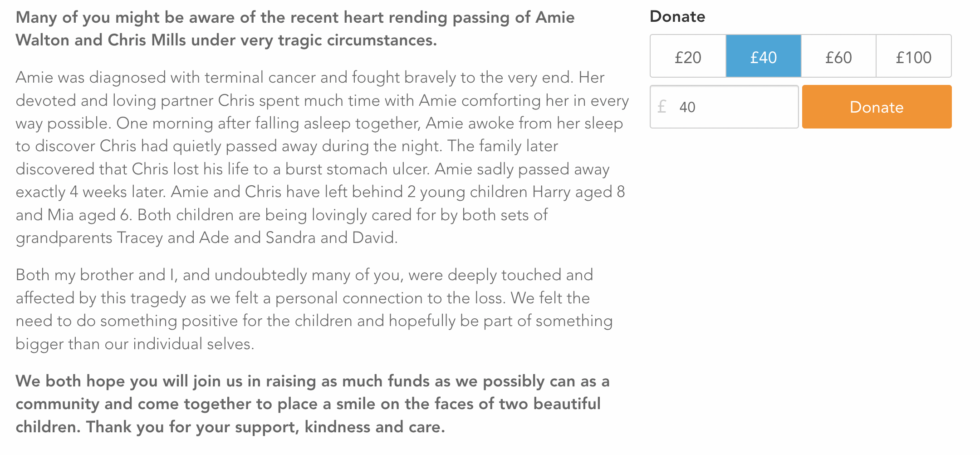This screenshot has height=455, width=980.
Task: Select the £100 donation preset
Action: tap(914, 56)
